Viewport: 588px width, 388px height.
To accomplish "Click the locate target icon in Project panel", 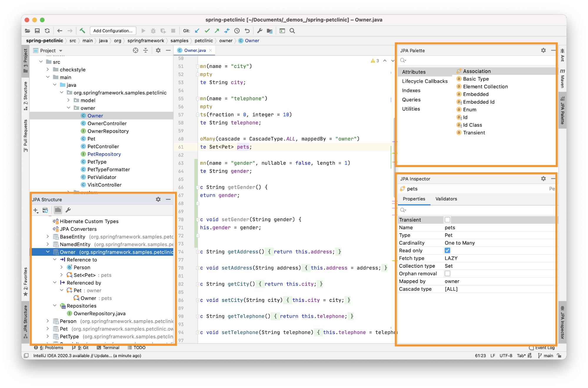I will [x=135, y=50].
